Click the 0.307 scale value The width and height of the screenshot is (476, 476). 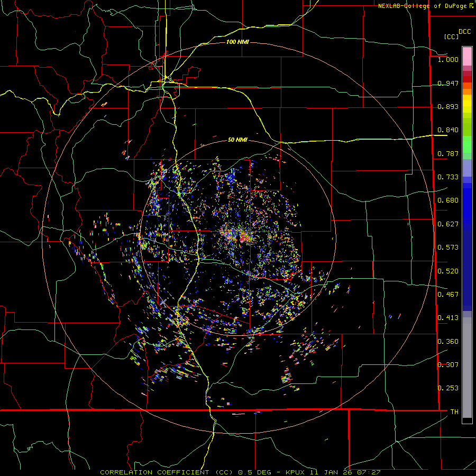click(x=448, y=365)
